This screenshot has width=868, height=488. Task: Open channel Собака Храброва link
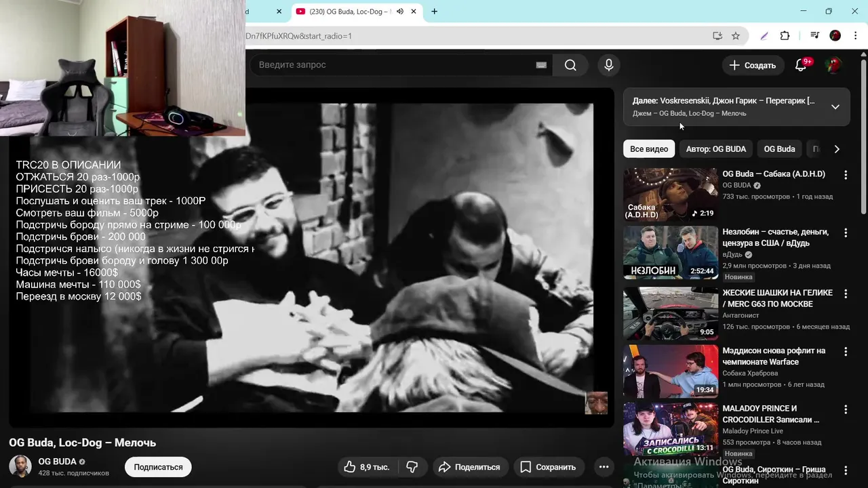tap(750, 373)
